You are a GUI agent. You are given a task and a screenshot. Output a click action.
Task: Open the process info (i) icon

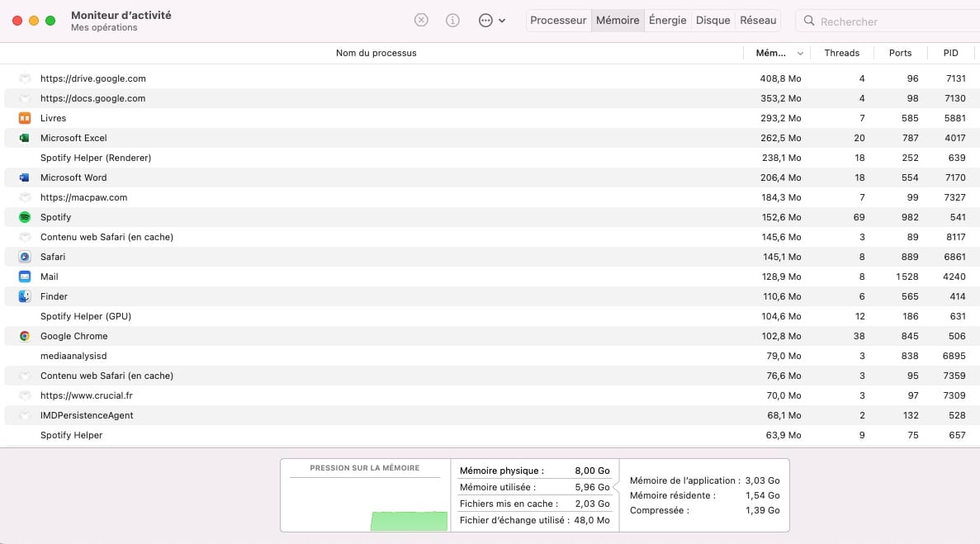tap(452, 20)
